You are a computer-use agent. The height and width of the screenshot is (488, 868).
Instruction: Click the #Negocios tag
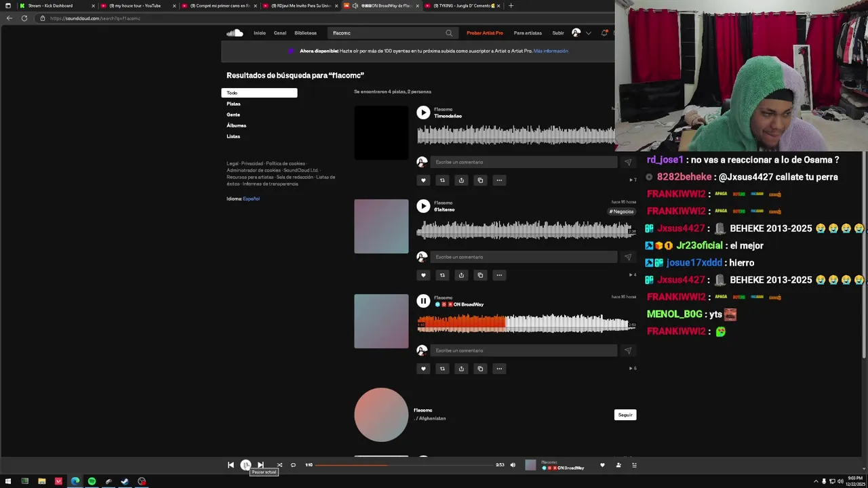pos(621,211)
